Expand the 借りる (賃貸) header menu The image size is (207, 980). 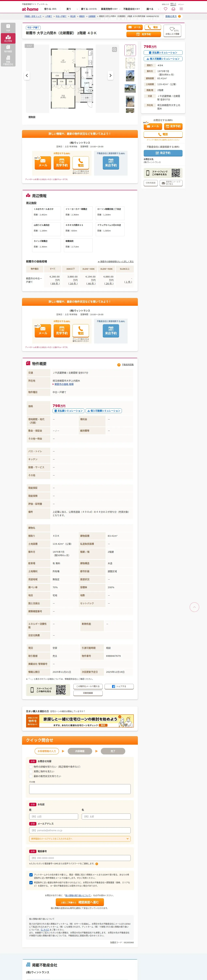50,9
